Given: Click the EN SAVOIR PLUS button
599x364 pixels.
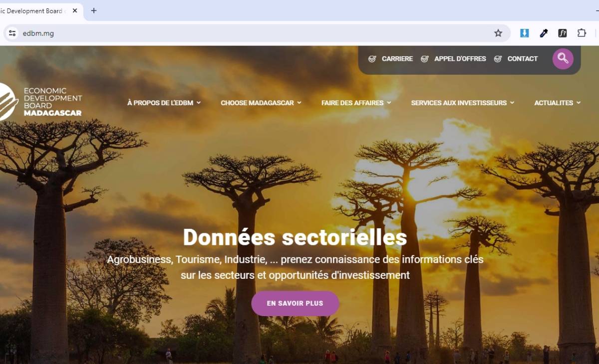Looking at the screenshot, I should 295,303.
